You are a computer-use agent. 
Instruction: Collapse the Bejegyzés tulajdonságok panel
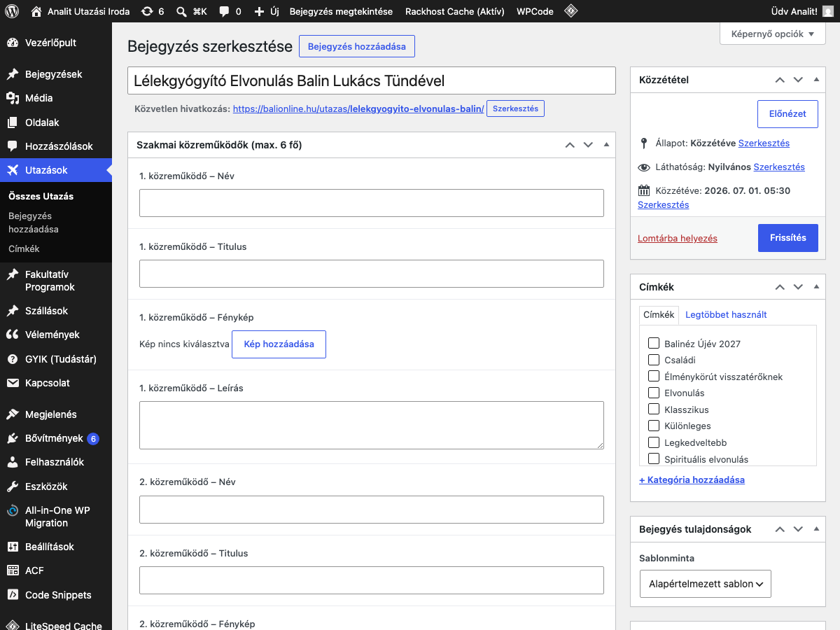816,529
